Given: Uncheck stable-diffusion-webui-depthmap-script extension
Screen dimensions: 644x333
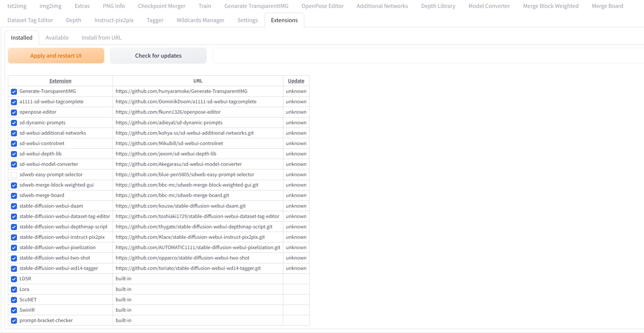Looking at the screenshot, I should pyautogui.click(x=14, y=227).
